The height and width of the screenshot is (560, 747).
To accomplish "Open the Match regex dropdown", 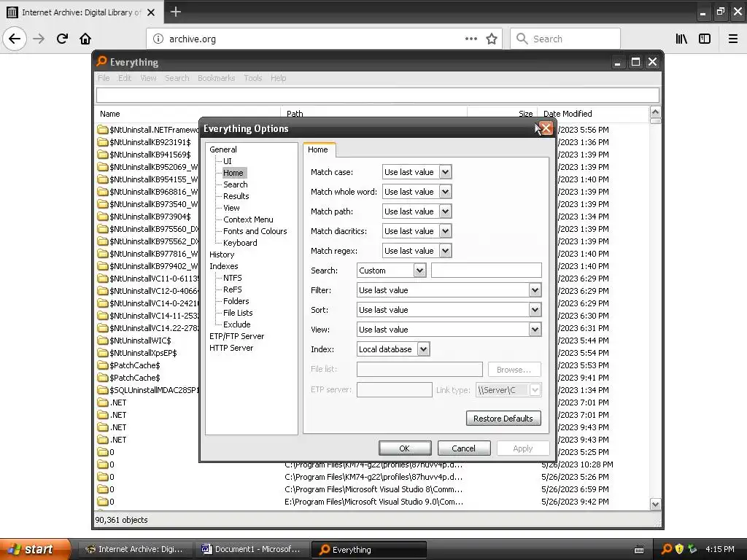I will [x=445, y=251].
